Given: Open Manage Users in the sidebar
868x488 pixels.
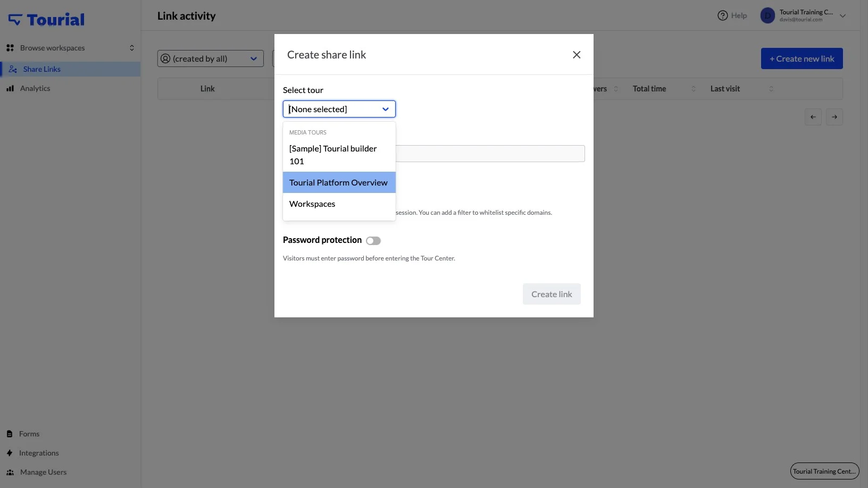Looking at the screenshot, I should point(43,472).
